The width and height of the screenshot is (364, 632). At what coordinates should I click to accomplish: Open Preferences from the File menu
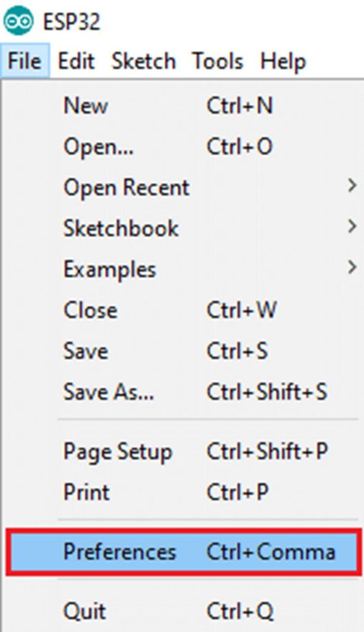[x=182, y=552]
